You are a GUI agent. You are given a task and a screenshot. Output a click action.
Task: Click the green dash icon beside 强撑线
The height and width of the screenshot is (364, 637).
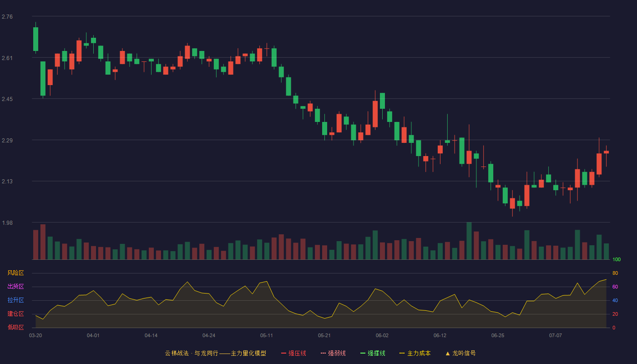[x=363, y=353]
